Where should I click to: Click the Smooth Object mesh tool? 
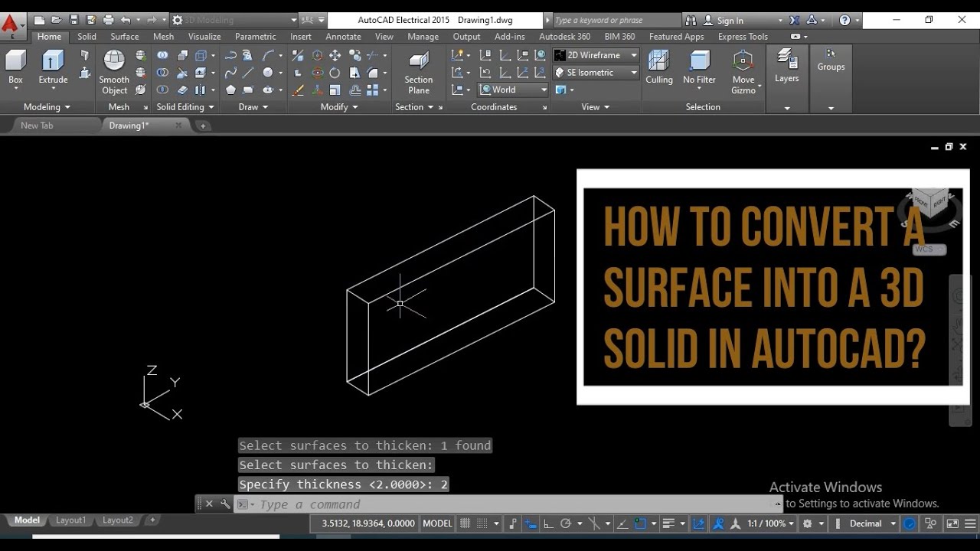114,72
